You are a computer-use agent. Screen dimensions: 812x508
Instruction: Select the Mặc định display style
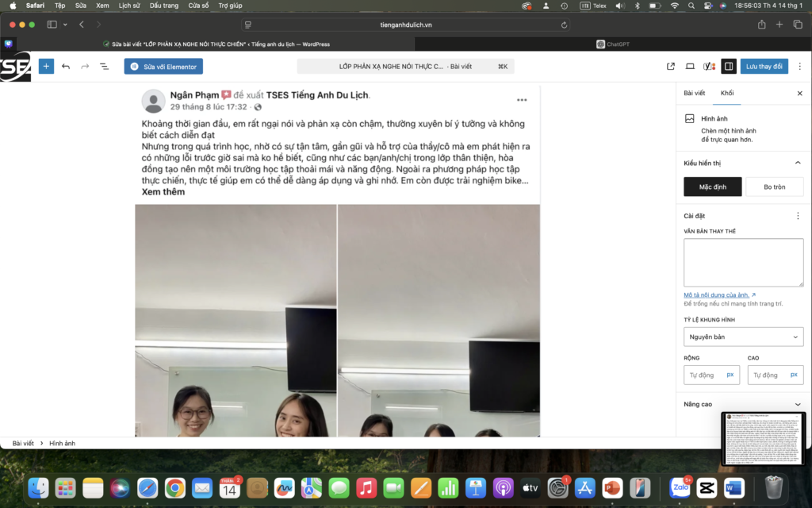coord(713,187)
